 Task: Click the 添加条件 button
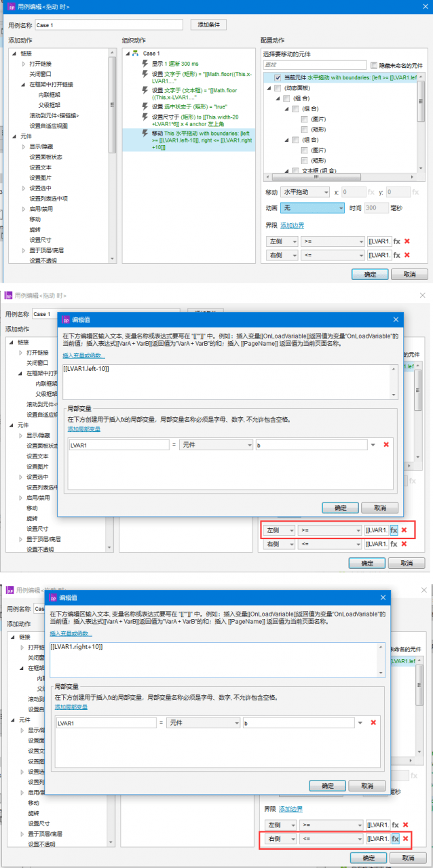point(208,24)
